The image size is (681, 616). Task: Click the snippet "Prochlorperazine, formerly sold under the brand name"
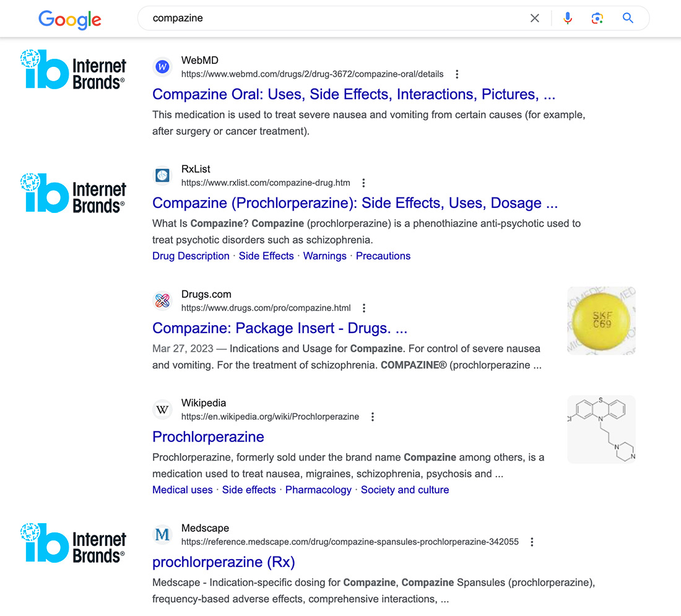pos(349,466)
